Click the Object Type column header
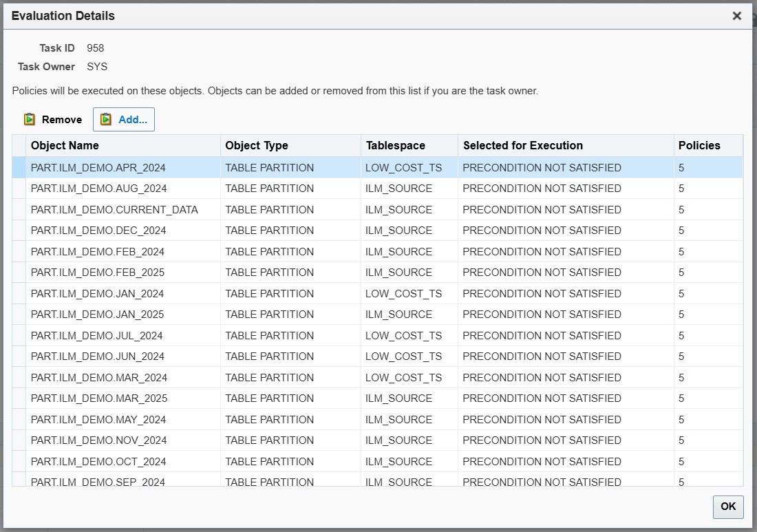The height and width of the screenshot is (532, 757). [257, 146]
